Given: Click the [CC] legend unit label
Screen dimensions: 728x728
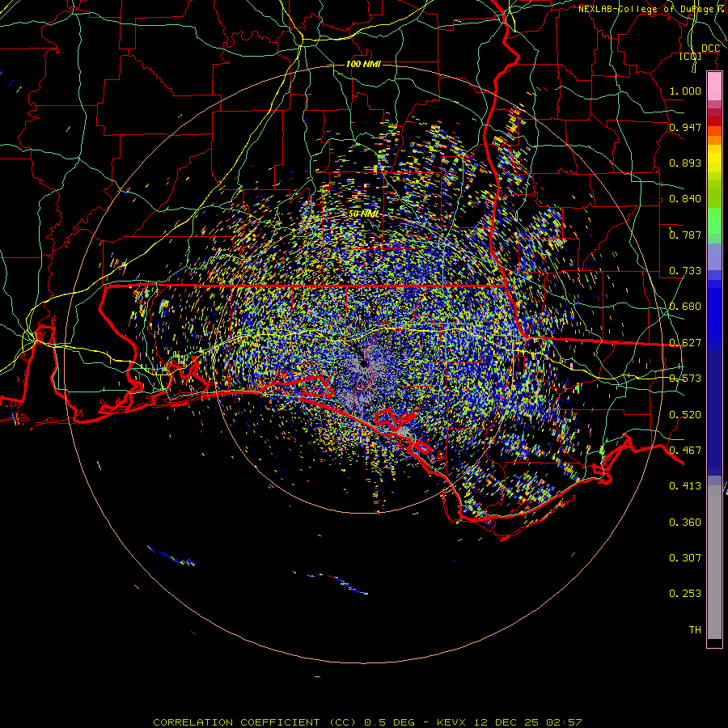Looking at the screenshot, I should [690, 57].
